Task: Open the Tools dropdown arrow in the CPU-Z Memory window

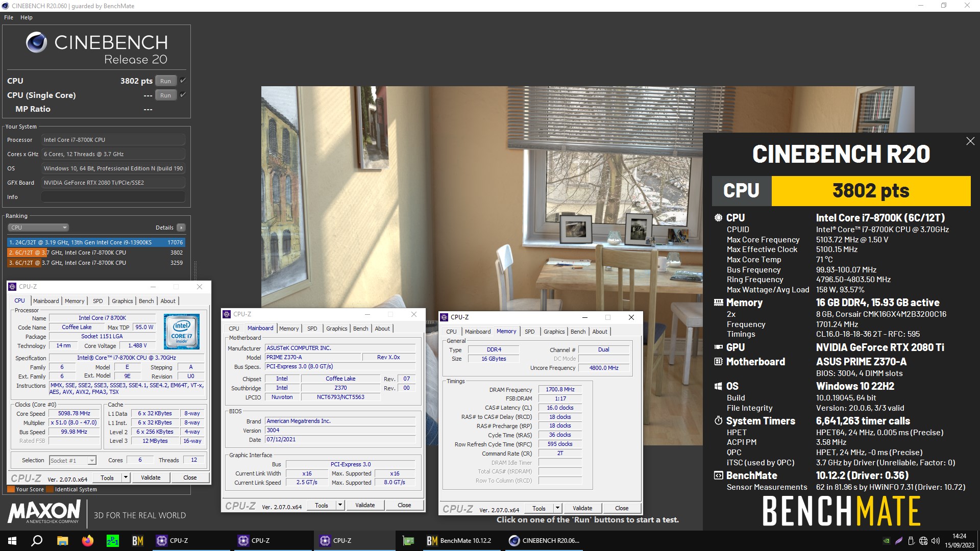Action: tap(557, 509)
